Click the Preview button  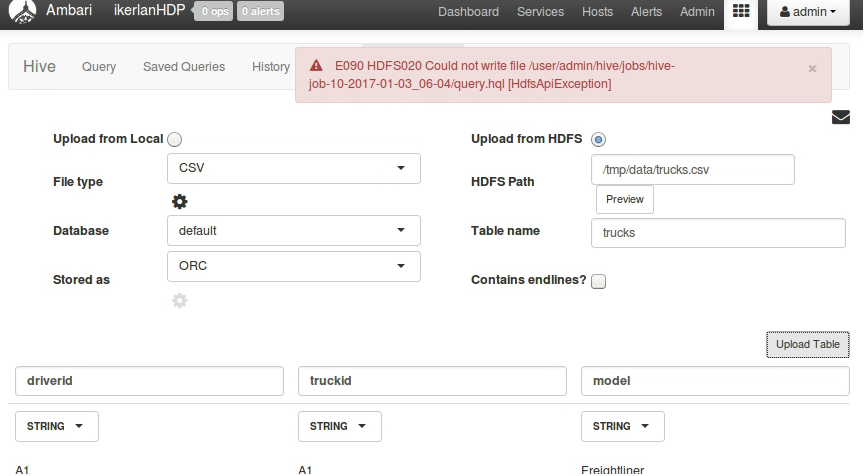pyautogui.click(x=625, y=200)
